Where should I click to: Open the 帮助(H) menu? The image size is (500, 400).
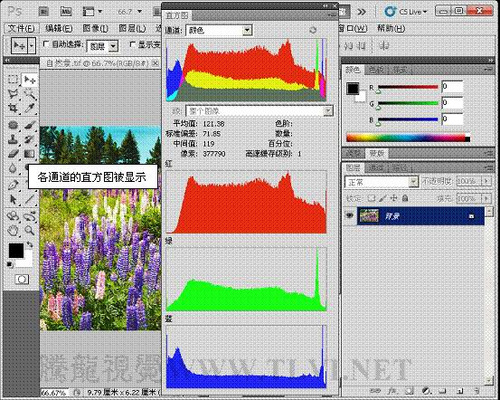pos(391,28)
